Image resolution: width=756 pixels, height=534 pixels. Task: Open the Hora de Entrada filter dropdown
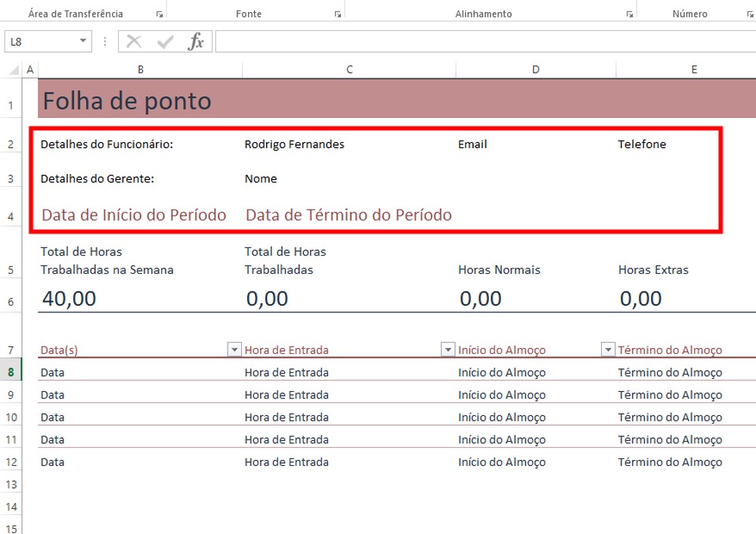(x=447, y=349)
